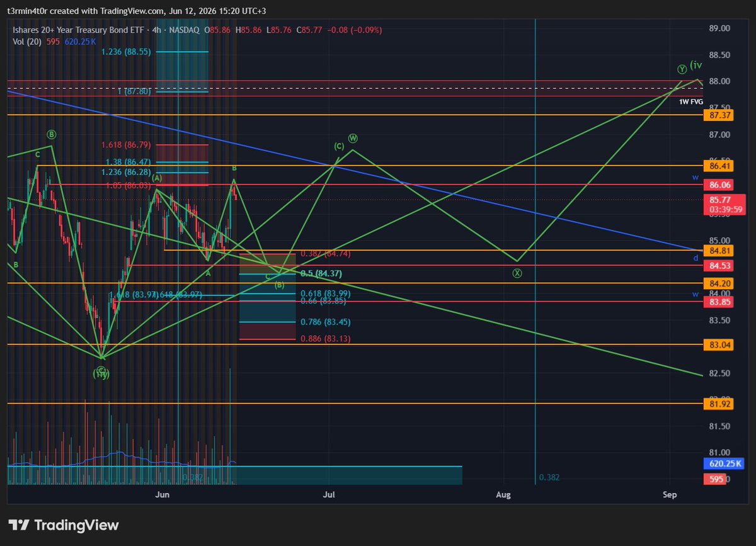Click the Aug label on time axis
This screenshot has height=546, width=756.
click(503, 495)
